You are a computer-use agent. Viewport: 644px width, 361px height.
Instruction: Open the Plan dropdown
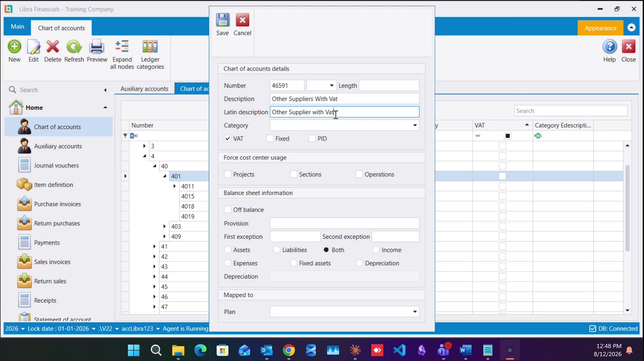pos(415,312)
